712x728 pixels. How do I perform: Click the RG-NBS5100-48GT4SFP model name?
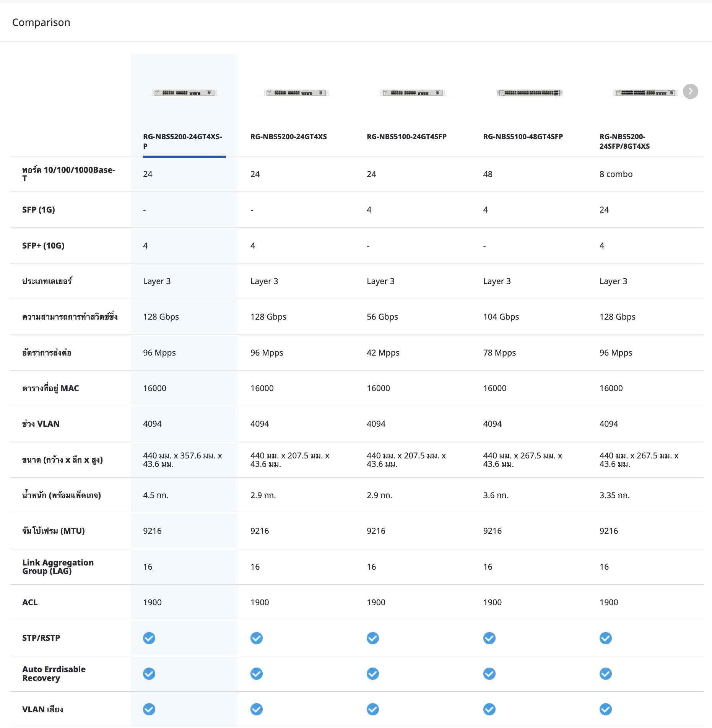523,136
